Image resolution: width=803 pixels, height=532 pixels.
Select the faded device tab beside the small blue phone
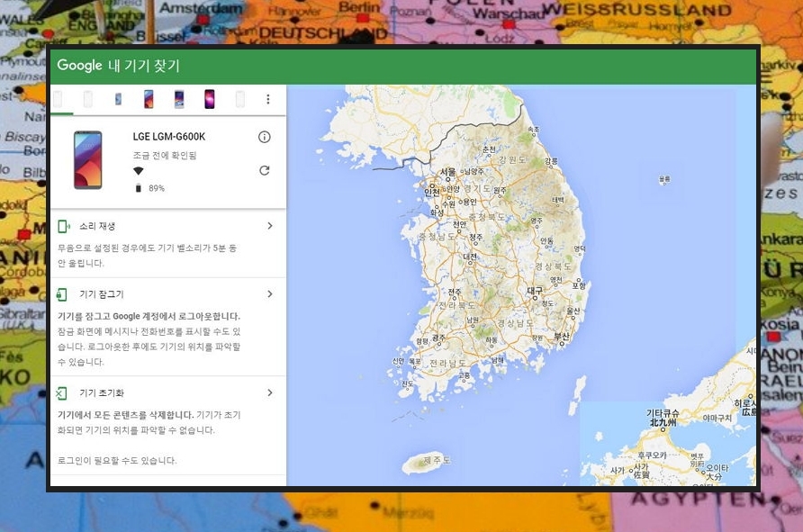click(88, 99)
